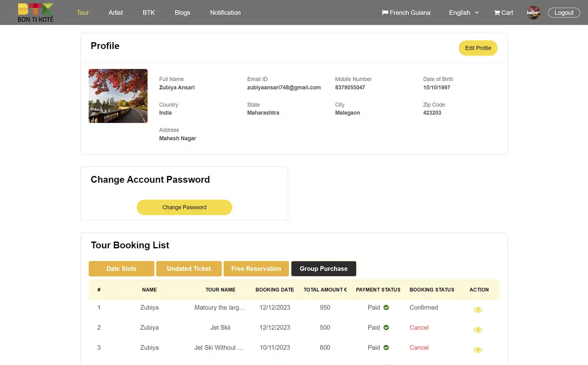
Task: Open the shopping Cart
Action: point(503,12)
